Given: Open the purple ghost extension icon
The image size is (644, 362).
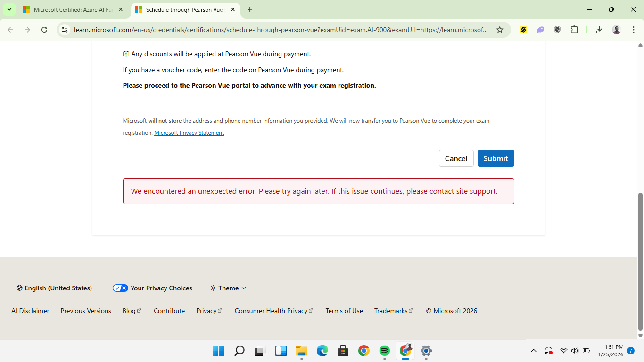Looking at the screenshot, I should click(x=540, y=30).
